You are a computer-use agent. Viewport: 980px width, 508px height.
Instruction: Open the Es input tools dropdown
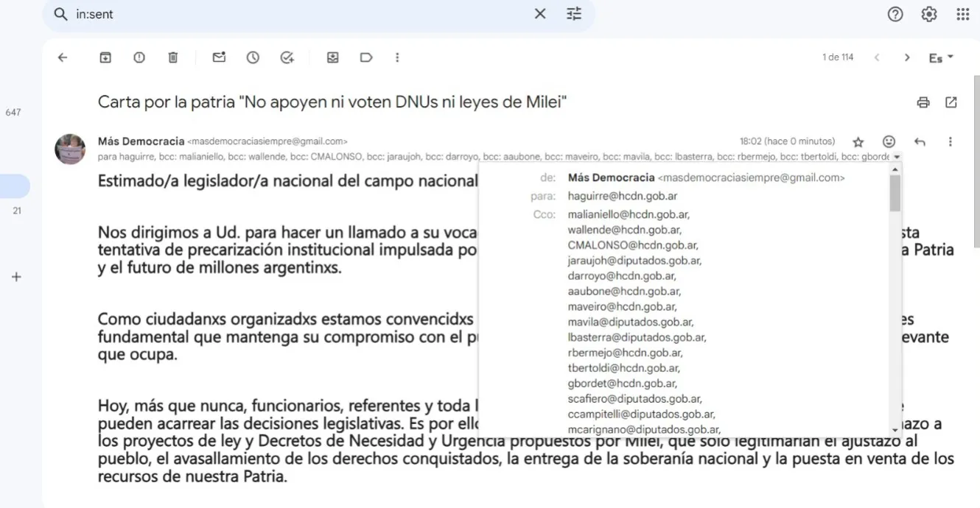click(x=941, y=57)
